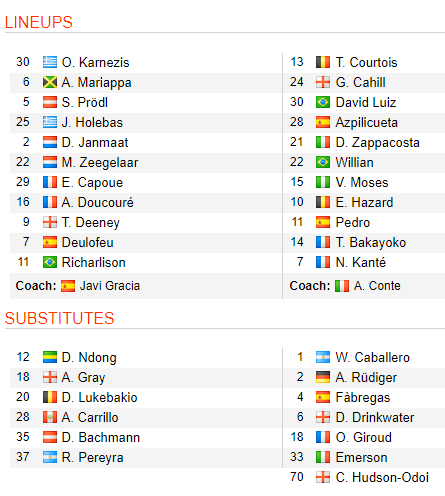Click the Belgian flag beside T. Courtois
445x496 pixels.
[323, 62]
